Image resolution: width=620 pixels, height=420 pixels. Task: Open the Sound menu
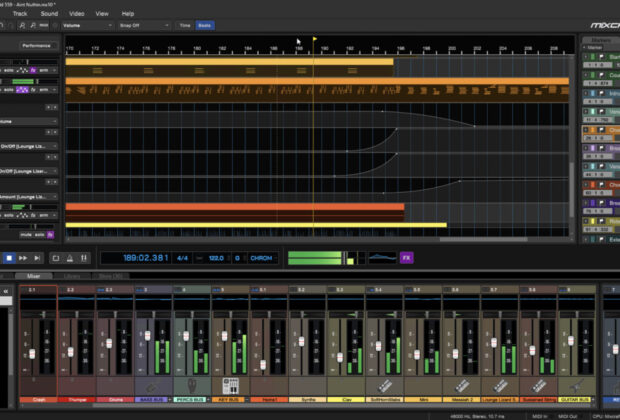49,13
